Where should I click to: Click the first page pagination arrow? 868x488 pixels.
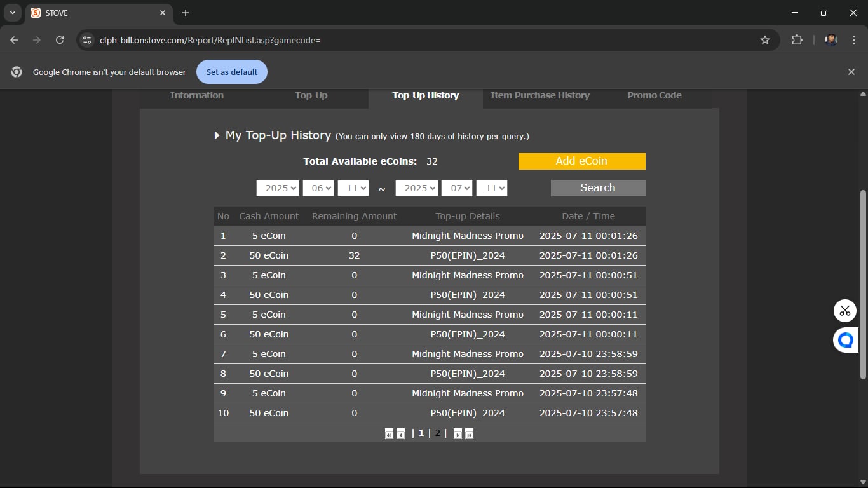click(x=389, y=434)
